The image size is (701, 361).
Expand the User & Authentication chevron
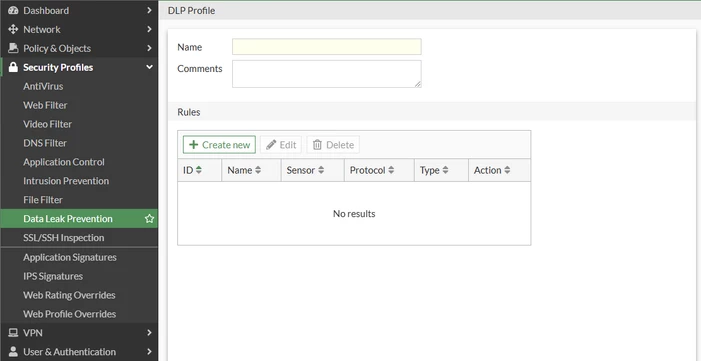coord(149,352)
